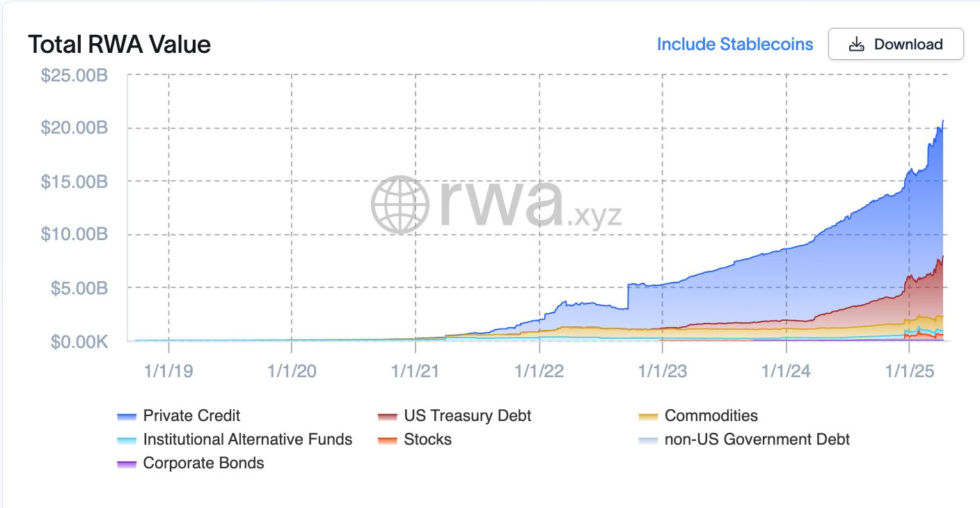Toggle the Stocks legend entry
Viewport: 980px width, 508px height.
tap(427, 440)
